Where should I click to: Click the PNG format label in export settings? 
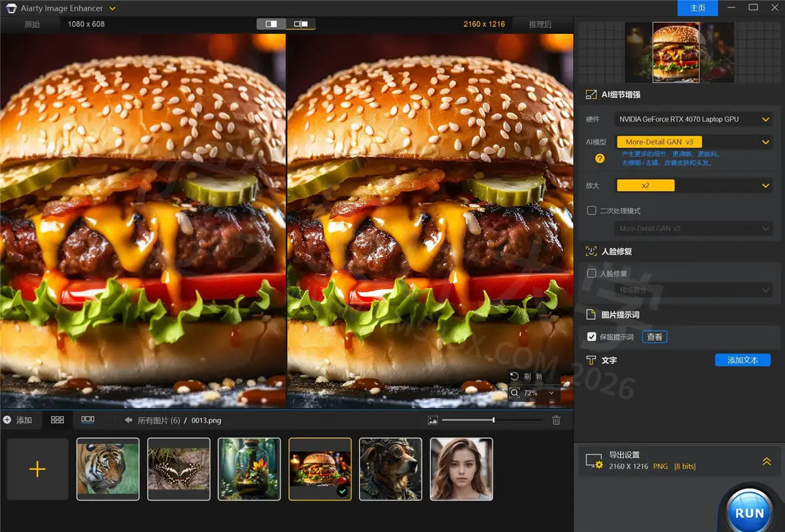660,467
